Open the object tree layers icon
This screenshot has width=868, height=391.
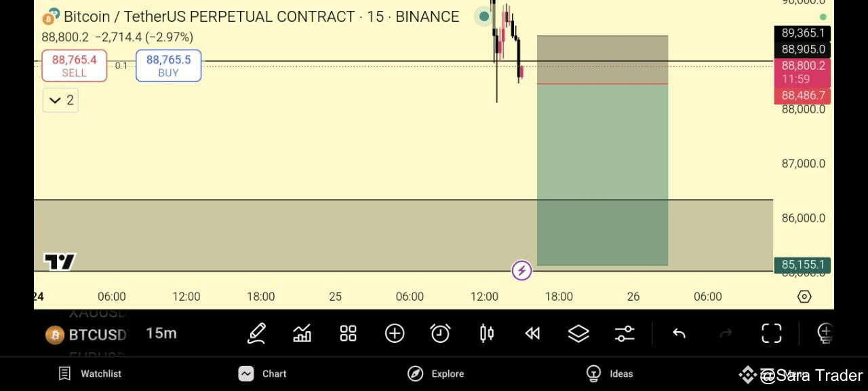(x=578, y=333)
